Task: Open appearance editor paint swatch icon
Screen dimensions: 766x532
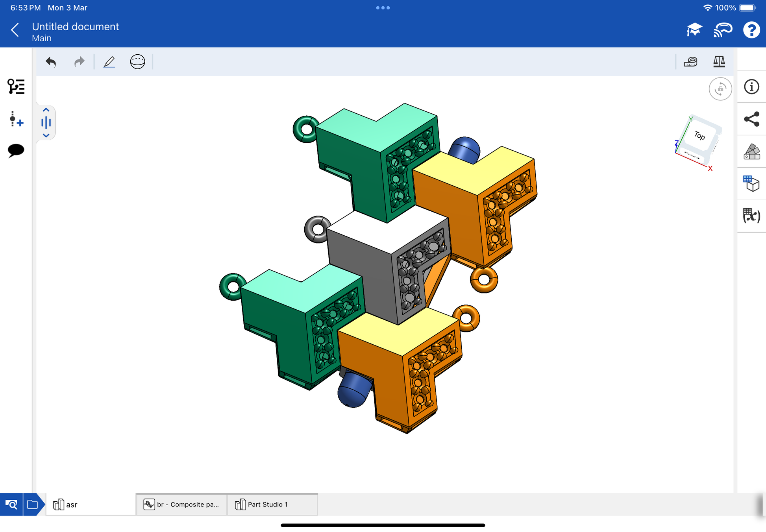Action: pyautogui.click(x=751, y=151)
